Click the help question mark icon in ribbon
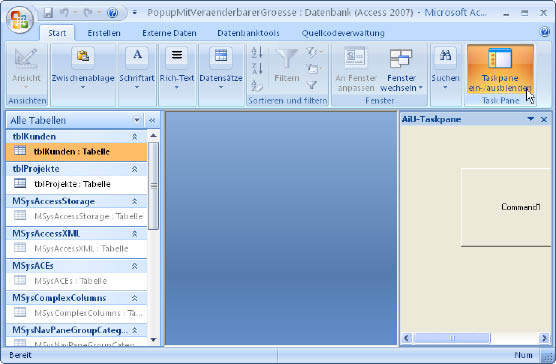The image size is (556, 364). coord(544,32)
